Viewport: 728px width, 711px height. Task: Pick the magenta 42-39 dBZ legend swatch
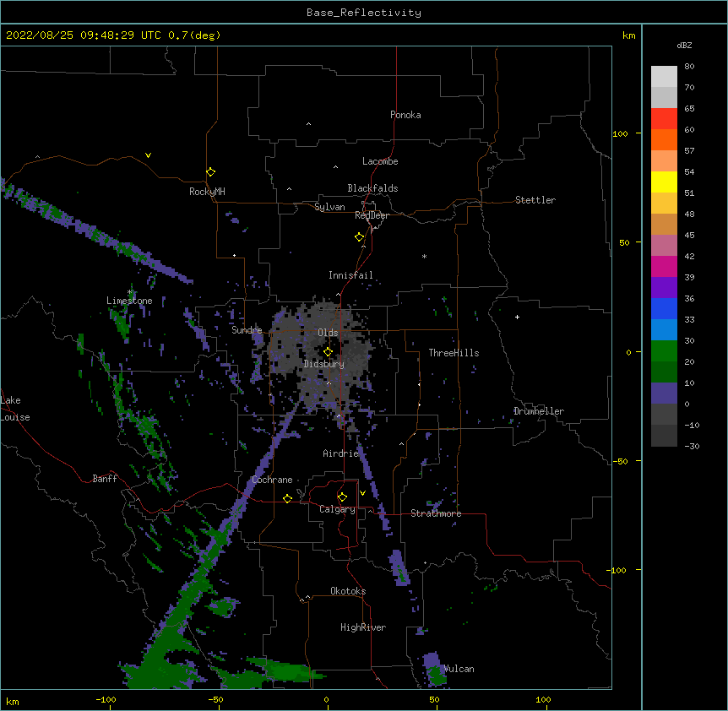coord(664,266)
